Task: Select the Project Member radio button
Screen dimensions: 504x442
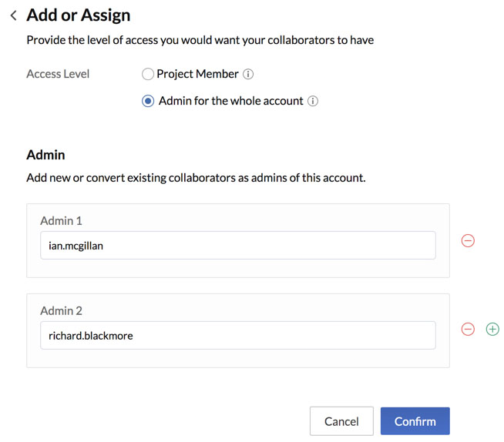Action: (x=148, y=74)
